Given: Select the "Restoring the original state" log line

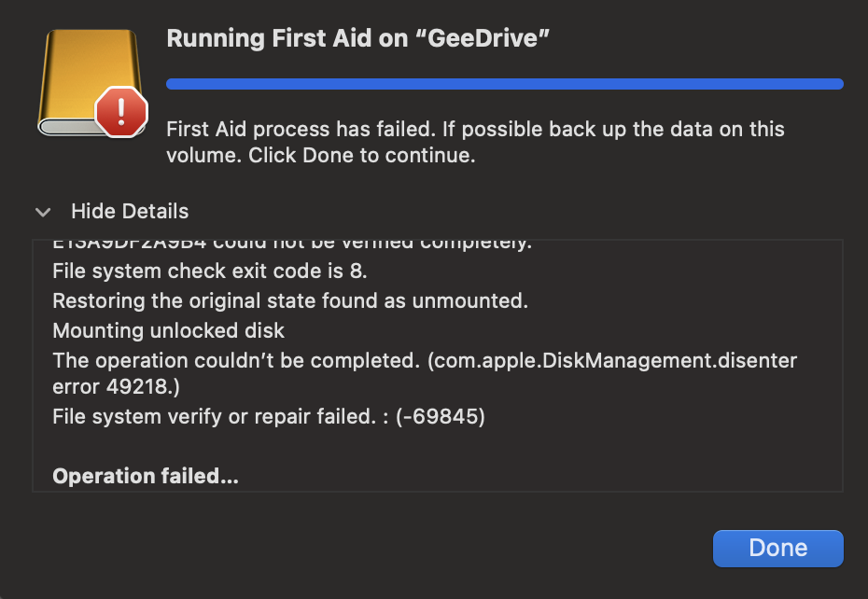Looking at the screenshot, I should point(290,301).
